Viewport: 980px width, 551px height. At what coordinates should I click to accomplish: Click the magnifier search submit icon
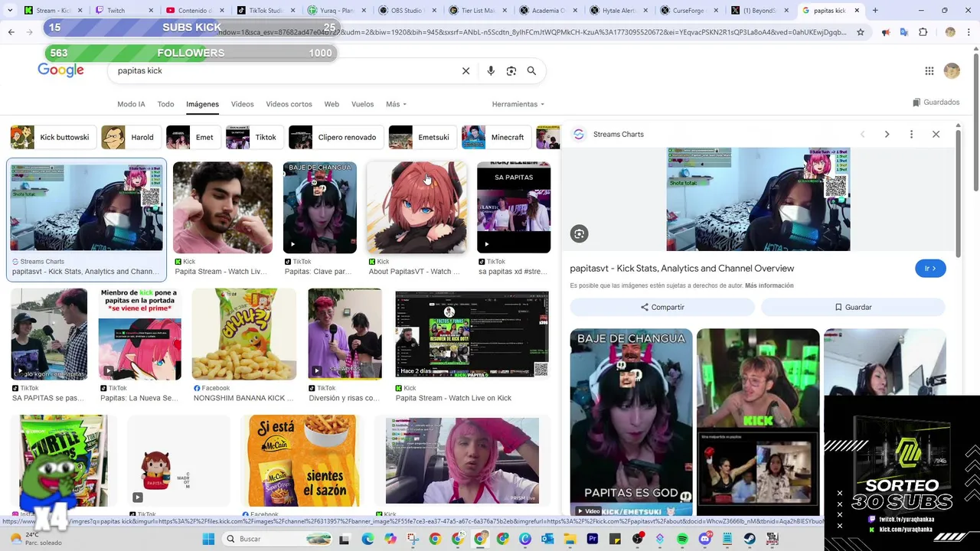(x=531, y=70)
